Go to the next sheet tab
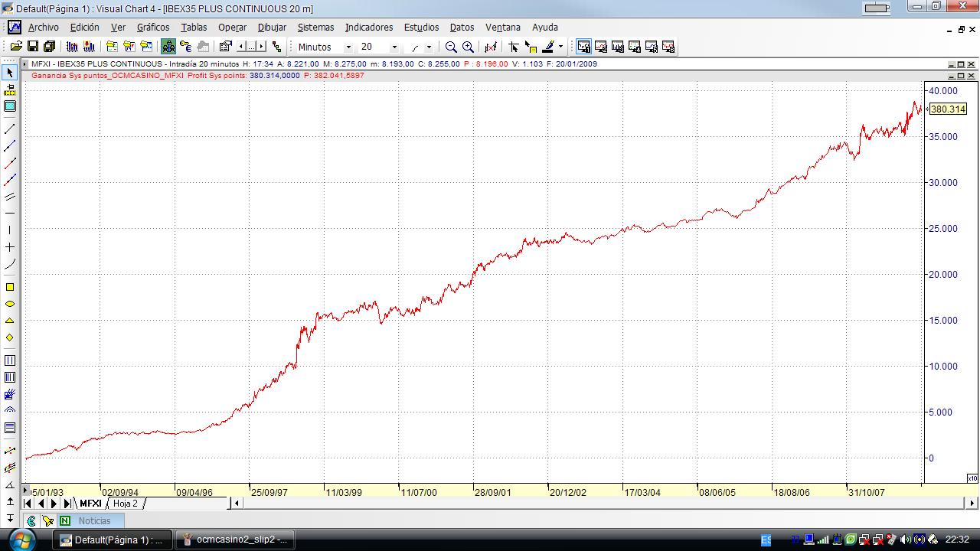Viewport: 980px width, 551px height. [x=54, y=504]
